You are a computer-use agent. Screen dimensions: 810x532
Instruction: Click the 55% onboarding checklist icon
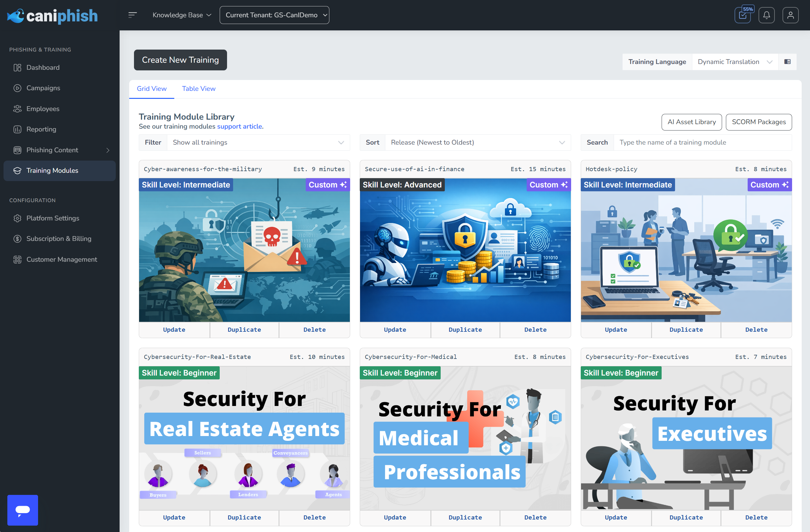pos(743,15)
